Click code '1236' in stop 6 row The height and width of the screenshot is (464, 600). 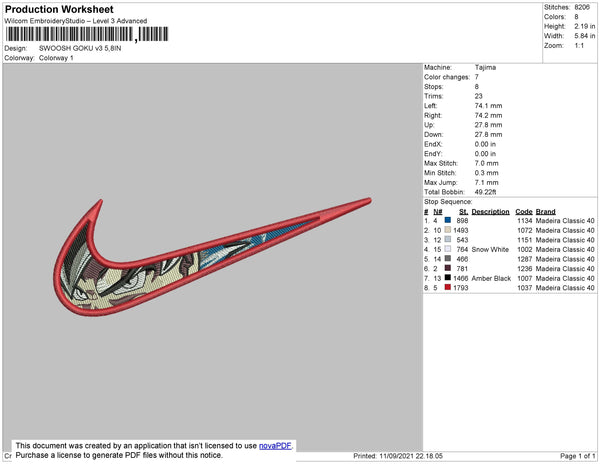pos(525,269)
